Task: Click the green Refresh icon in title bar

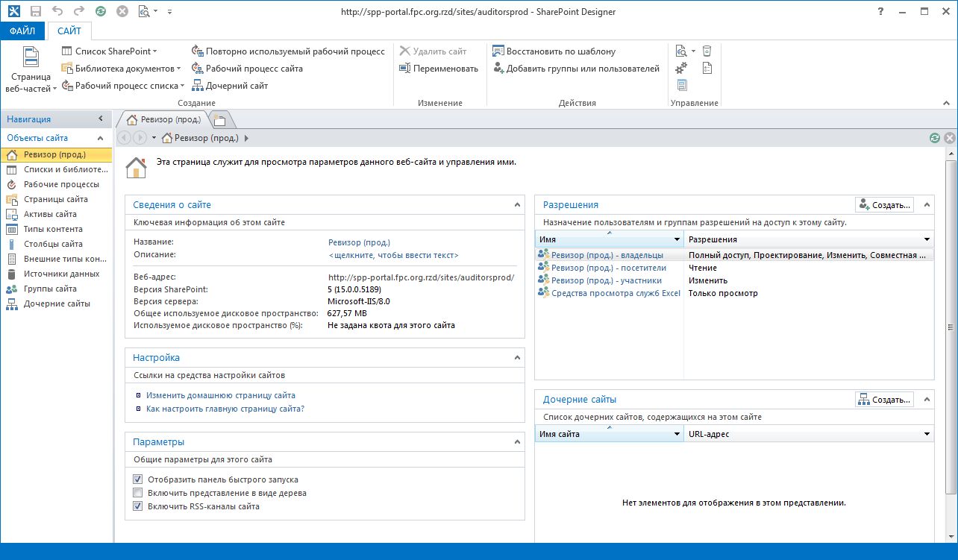Action: click(101, 11)
